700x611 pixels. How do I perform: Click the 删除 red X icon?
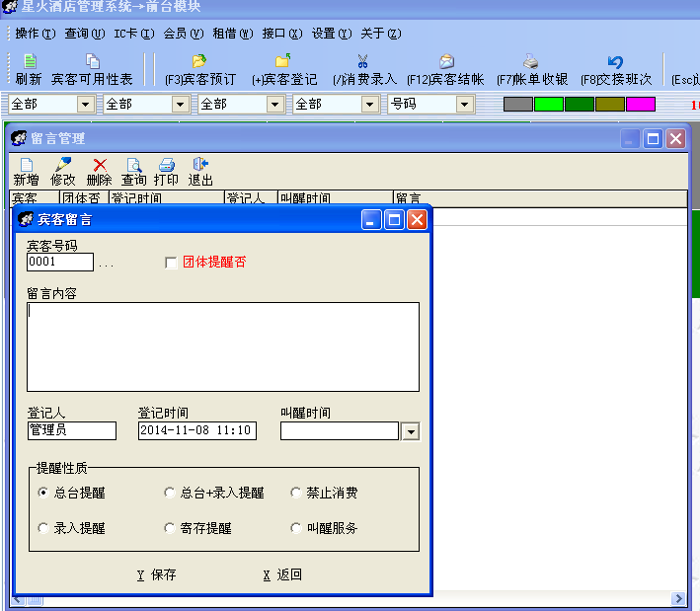point(99,166)
